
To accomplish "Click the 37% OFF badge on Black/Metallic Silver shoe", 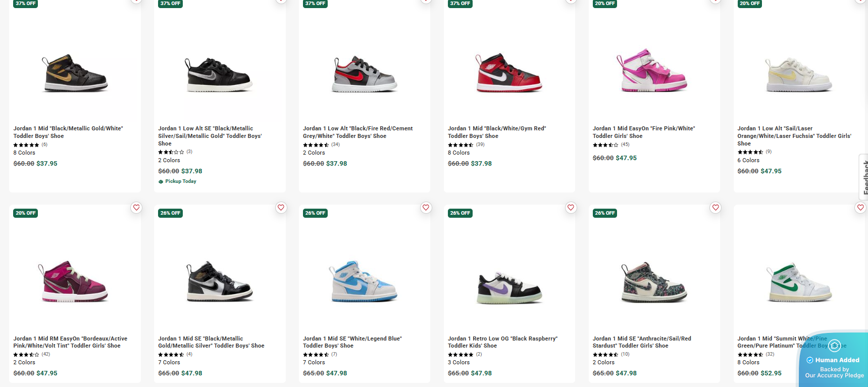I will [170, 4].
